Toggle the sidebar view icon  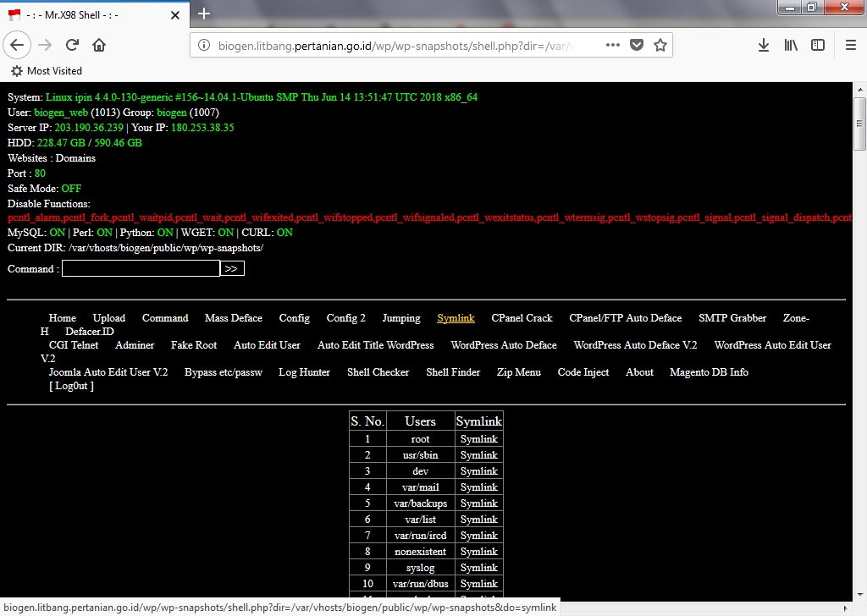[x=818, y=45]
